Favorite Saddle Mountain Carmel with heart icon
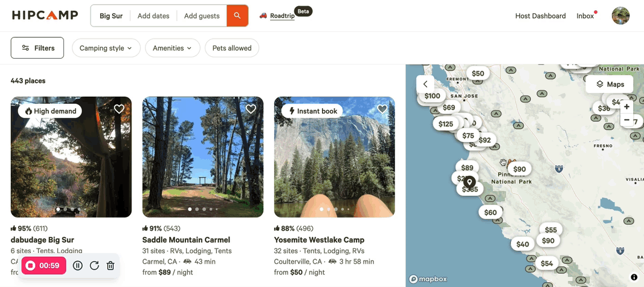 tap(251, 109)
